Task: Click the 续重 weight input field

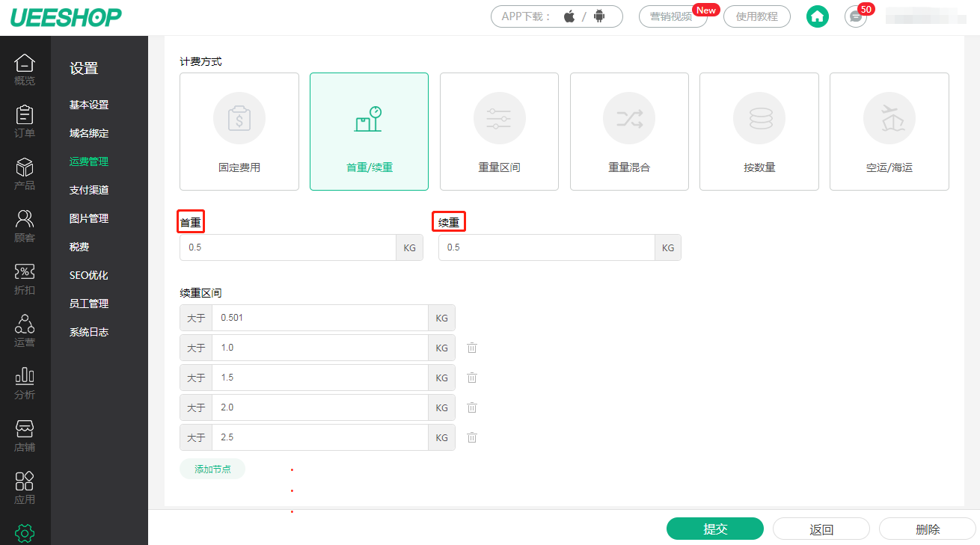Action: point(547,247)
